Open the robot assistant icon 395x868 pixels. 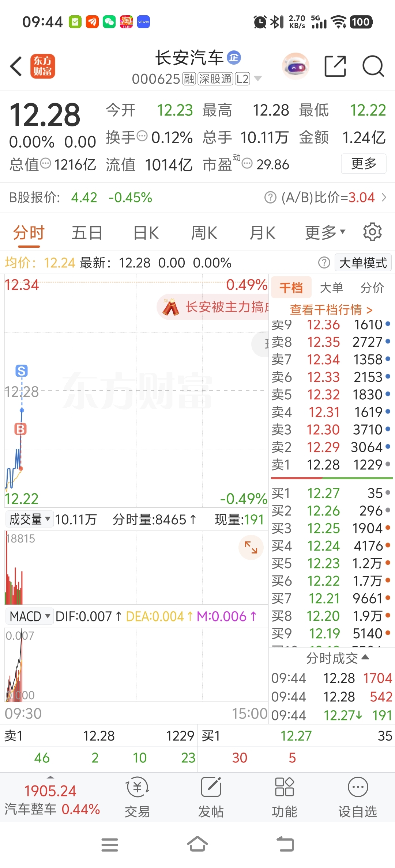pos(296,66)
